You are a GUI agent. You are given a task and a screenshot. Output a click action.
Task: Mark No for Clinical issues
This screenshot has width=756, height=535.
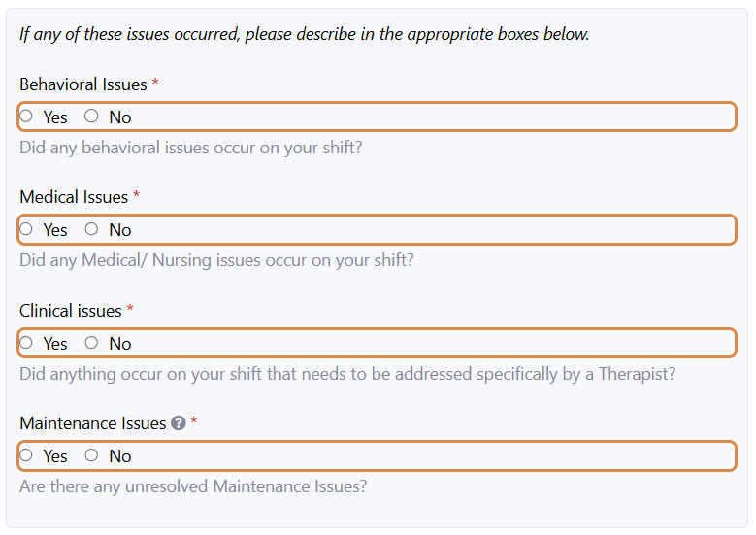point(92,343)
